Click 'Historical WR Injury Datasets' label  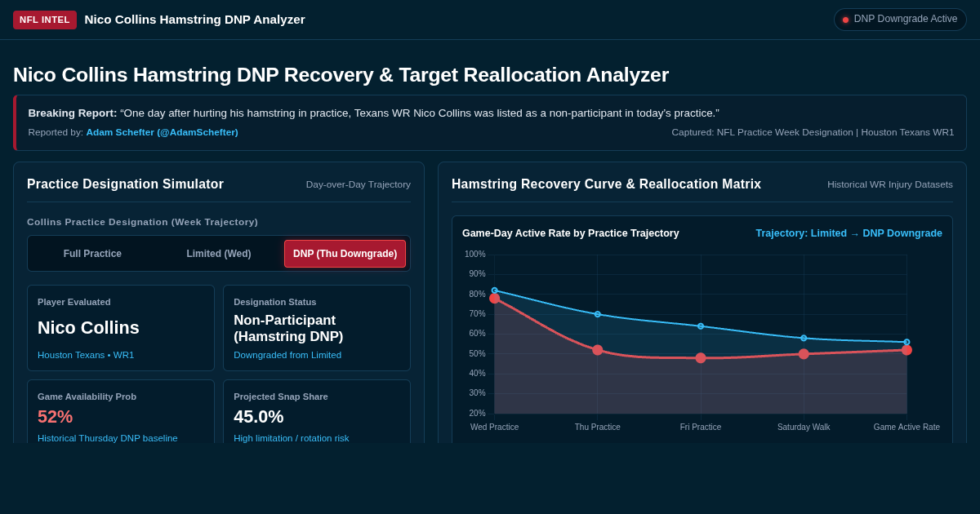tap(890, 184)
